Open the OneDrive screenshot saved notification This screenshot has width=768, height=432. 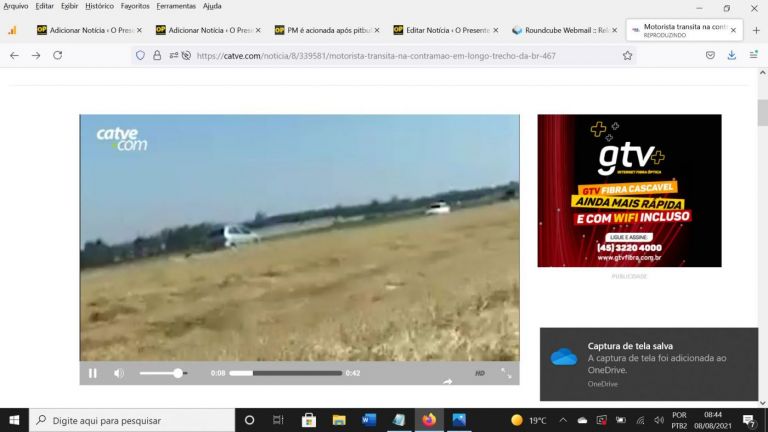(x=649, y=364)
